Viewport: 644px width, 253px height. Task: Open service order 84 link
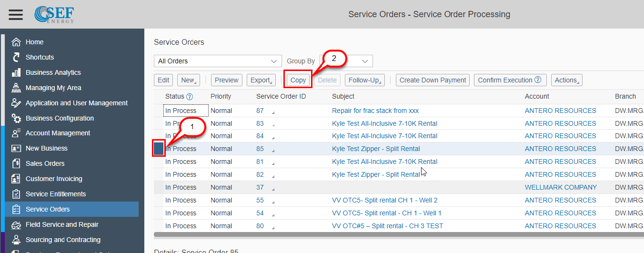tap(260, 136)
